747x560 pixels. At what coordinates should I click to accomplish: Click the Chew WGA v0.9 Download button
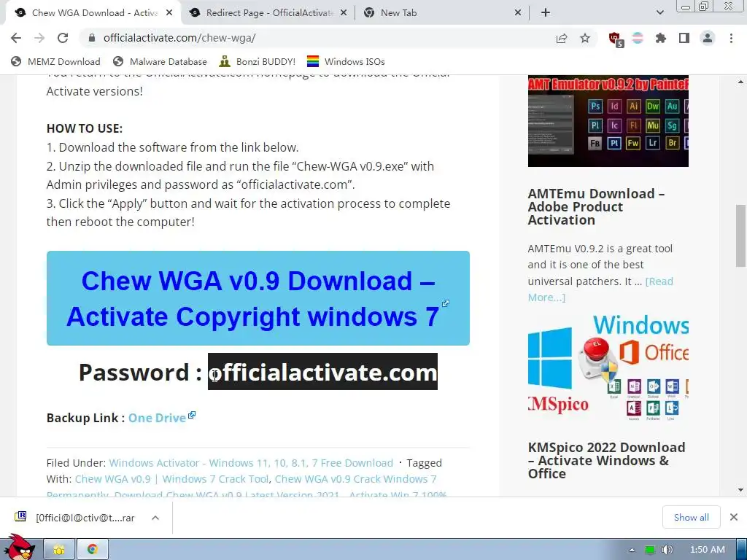click(x=258, y=298)
